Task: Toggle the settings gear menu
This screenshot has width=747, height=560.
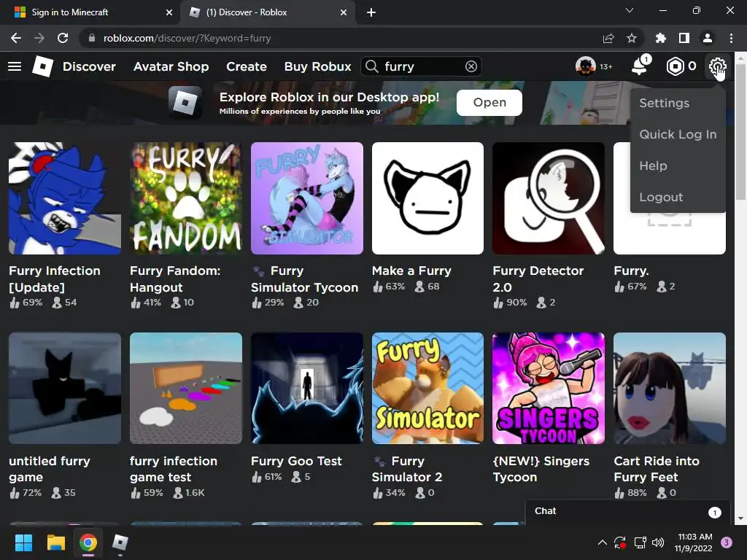Action: click(x=717, y=66)
